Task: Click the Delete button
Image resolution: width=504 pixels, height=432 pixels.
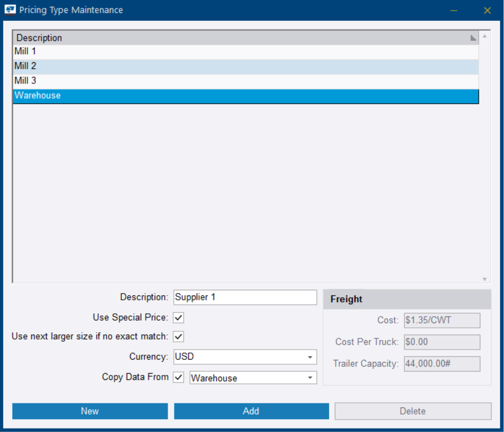Action: (413, 411)
